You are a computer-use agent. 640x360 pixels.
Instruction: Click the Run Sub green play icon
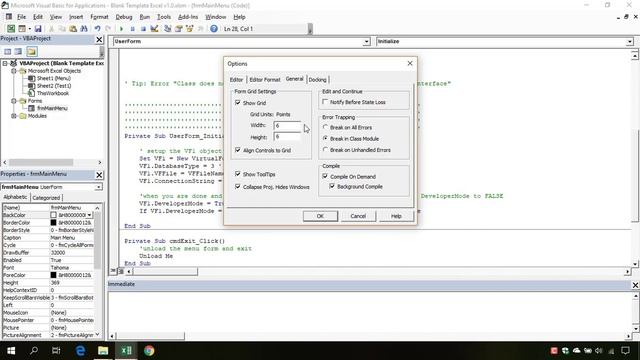point(121,29)
